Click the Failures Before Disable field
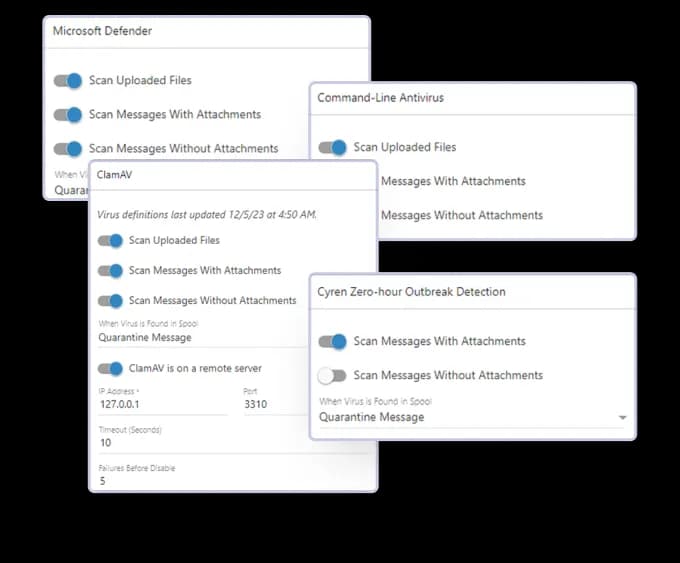The image size is (680, 563). [230, 480]
